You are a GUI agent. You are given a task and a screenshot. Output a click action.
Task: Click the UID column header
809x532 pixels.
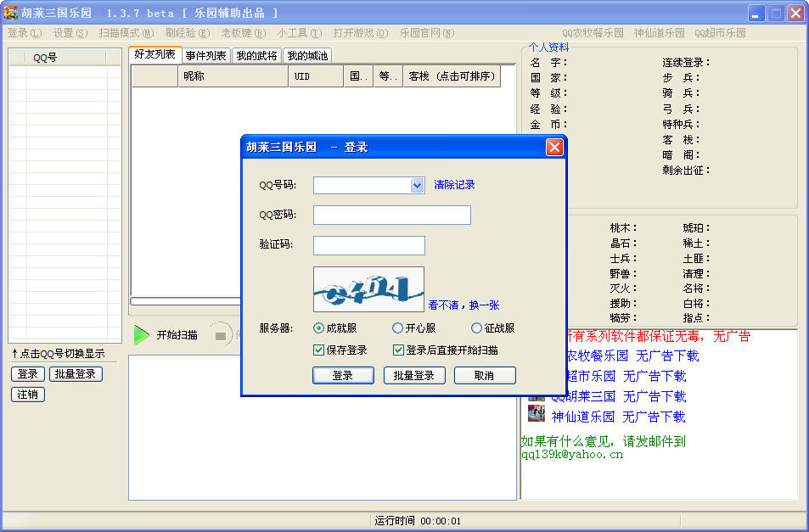pos(316,76)
